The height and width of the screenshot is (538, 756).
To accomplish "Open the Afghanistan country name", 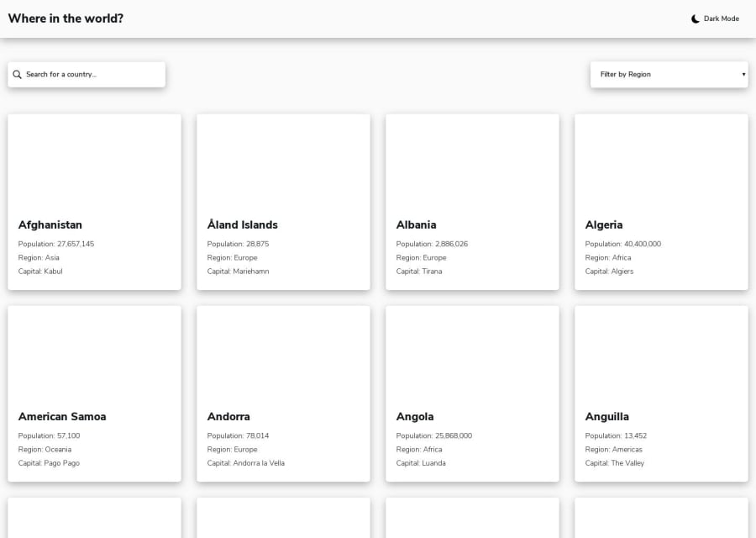I will coord(50,224).
